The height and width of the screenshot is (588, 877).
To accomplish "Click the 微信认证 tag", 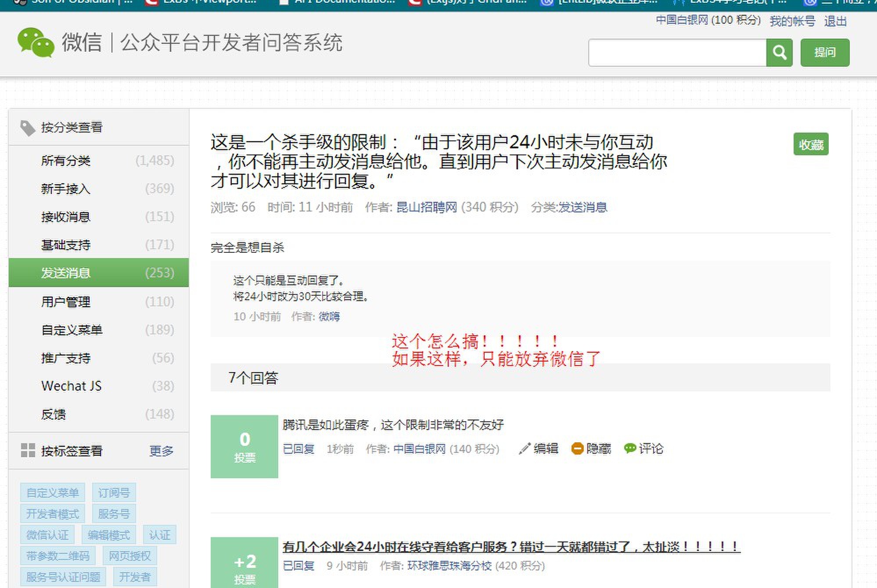I will 47,534.
